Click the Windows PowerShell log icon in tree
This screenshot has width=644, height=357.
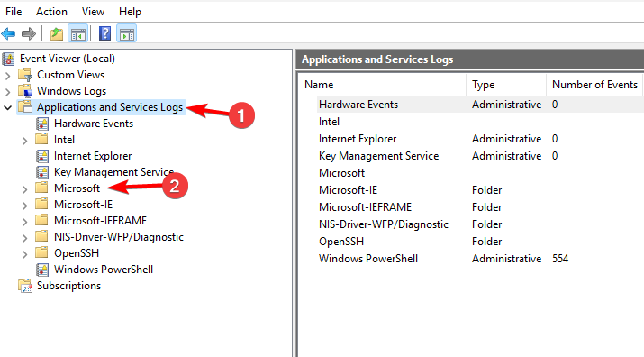point(42,270)
